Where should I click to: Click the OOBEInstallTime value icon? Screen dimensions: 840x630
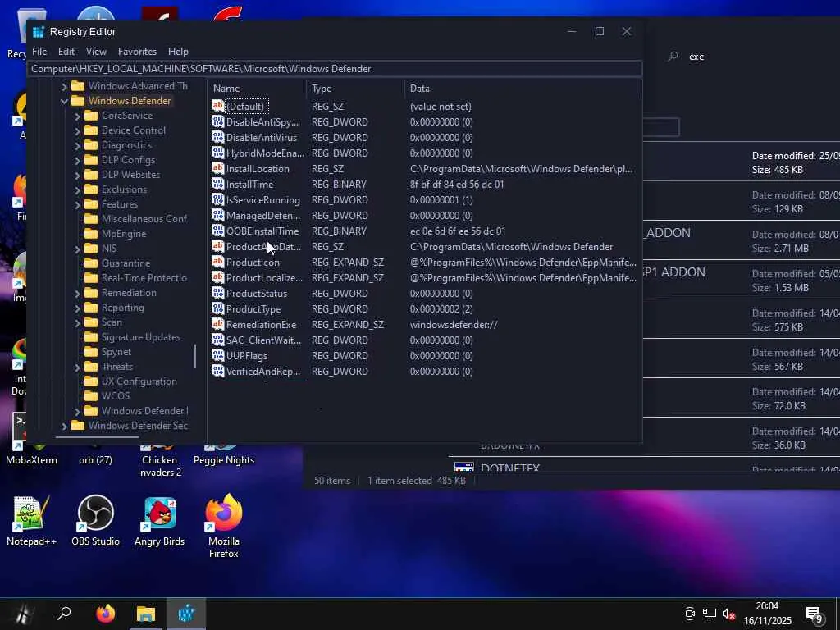tap(217, 231)
